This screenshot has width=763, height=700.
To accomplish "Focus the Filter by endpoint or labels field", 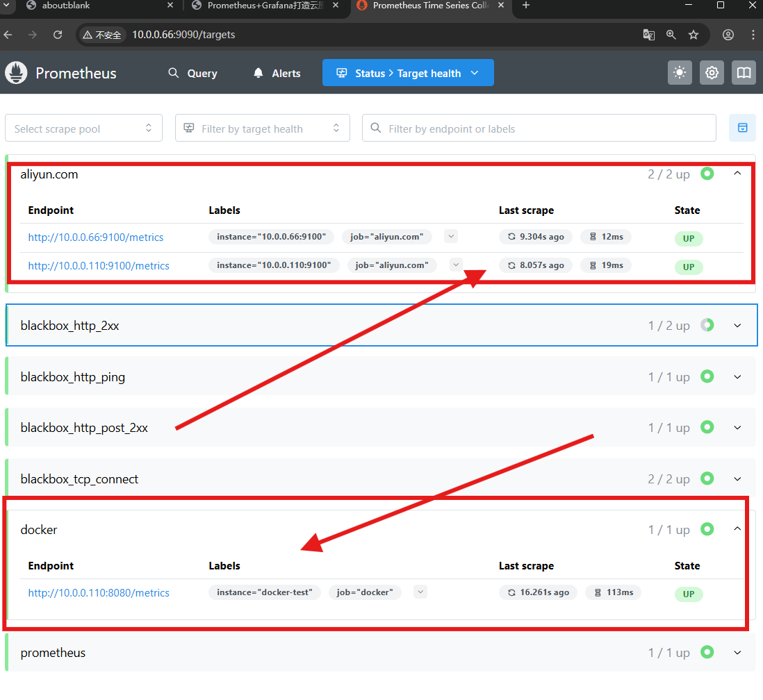I will click(x=539, y=128).
